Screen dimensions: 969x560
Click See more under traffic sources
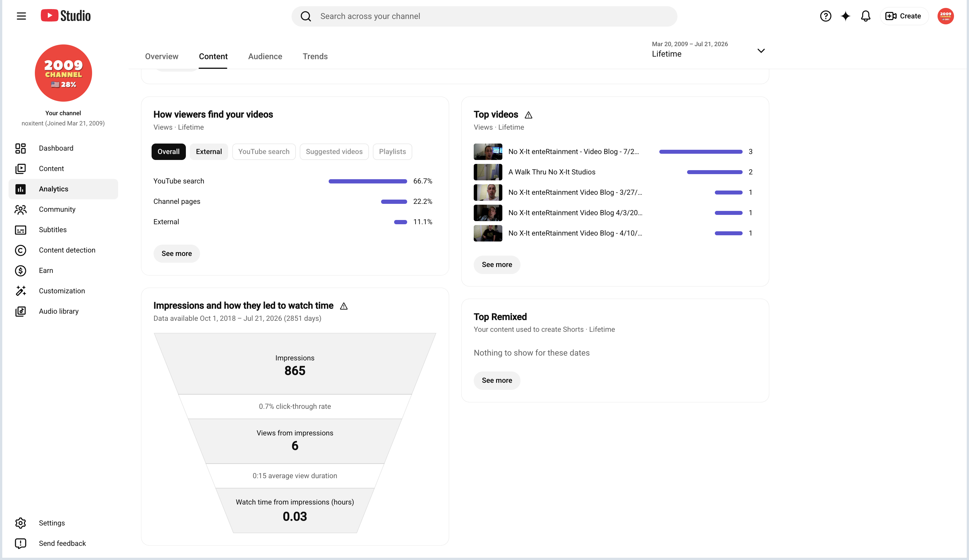coord(177,254)
